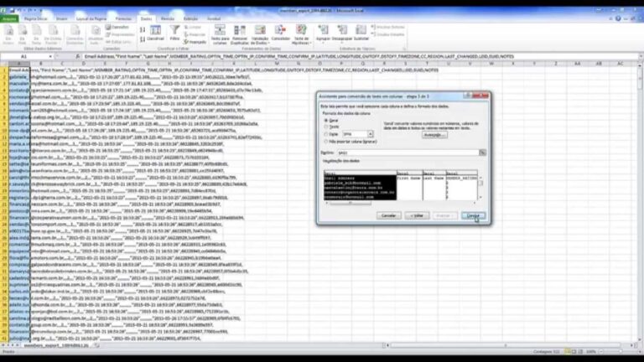The width and height of the screenshot is (644, 362).
Task: Switch to Exibição tab
Action: point(190,18)
